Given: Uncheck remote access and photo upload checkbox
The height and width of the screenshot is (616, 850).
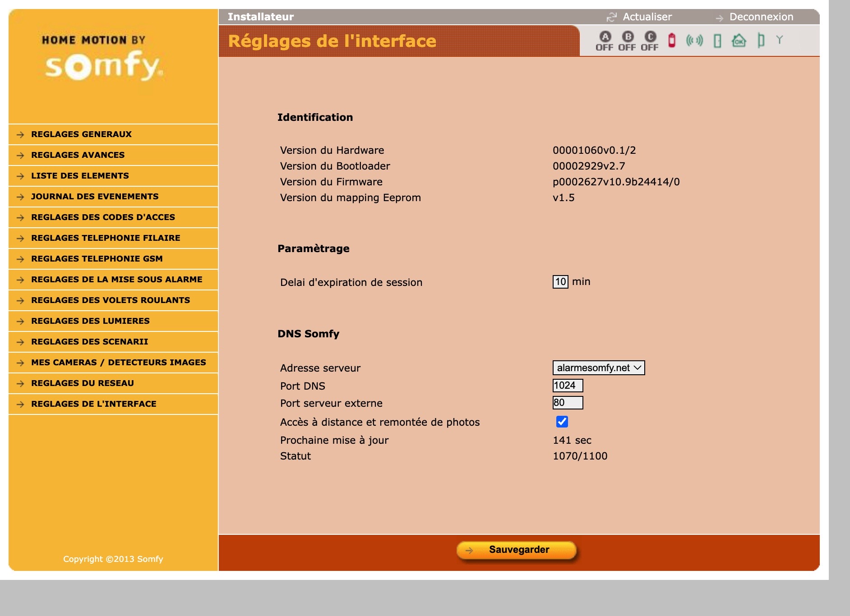Looking at the screenshot, I should 562,422.
